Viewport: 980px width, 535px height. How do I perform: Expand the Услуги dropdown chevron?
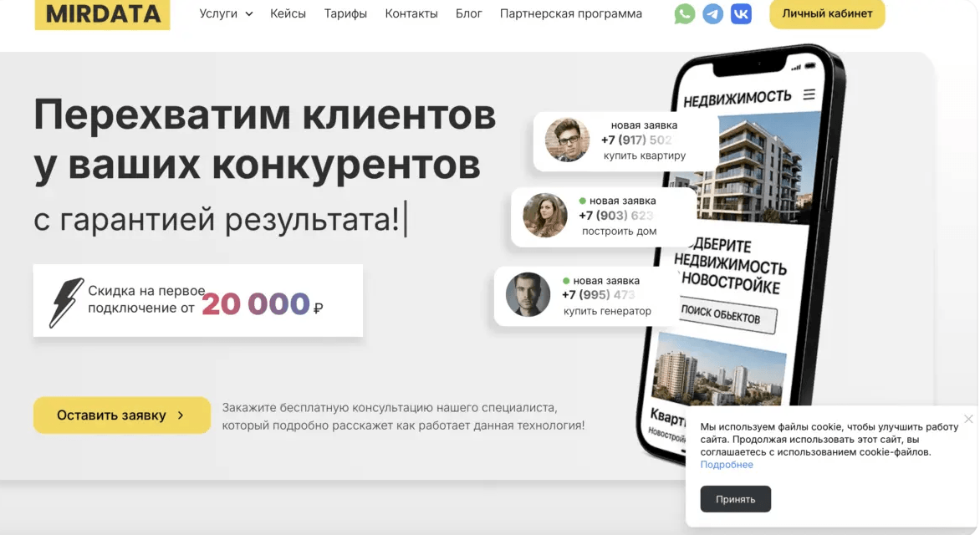pyautogui.click(x=248, y=13)
